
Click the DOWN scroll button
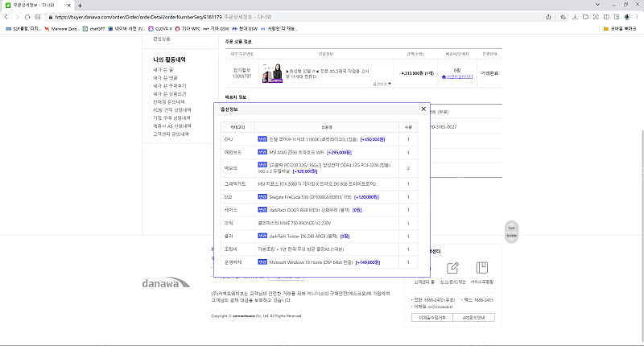pyautogui.click(x=511, y=237)
